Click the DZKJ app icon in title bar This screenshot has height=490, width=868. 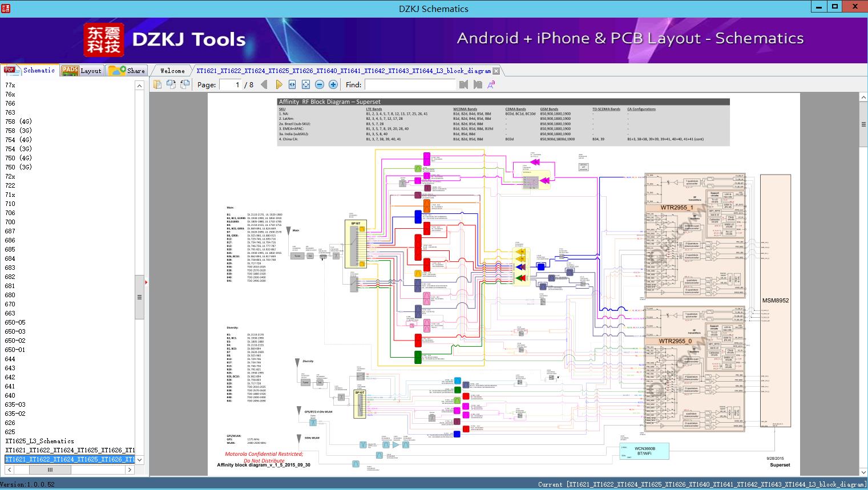point(5,8)
